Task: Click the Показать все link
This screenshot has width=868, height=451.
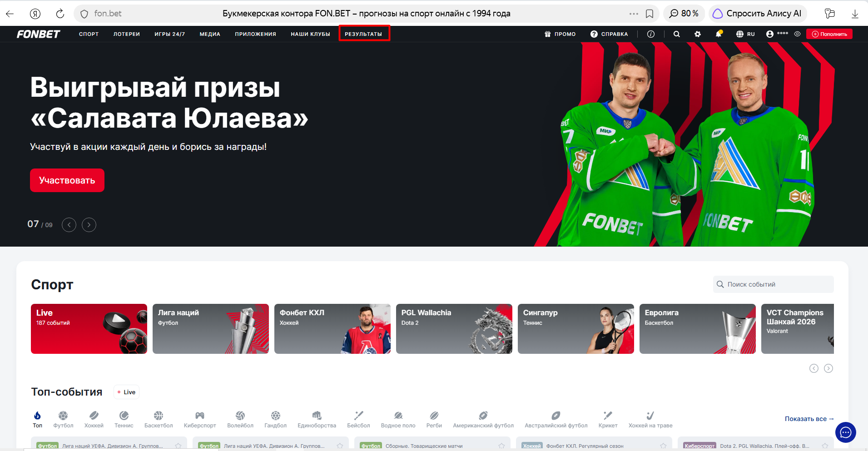Action: pos(809,419)
